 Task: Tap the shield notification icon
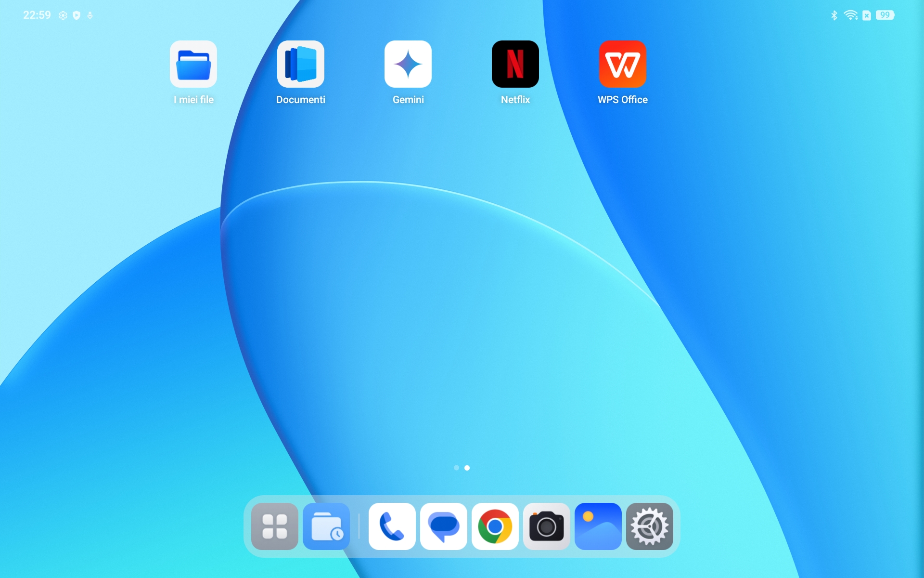coord(77,15)
